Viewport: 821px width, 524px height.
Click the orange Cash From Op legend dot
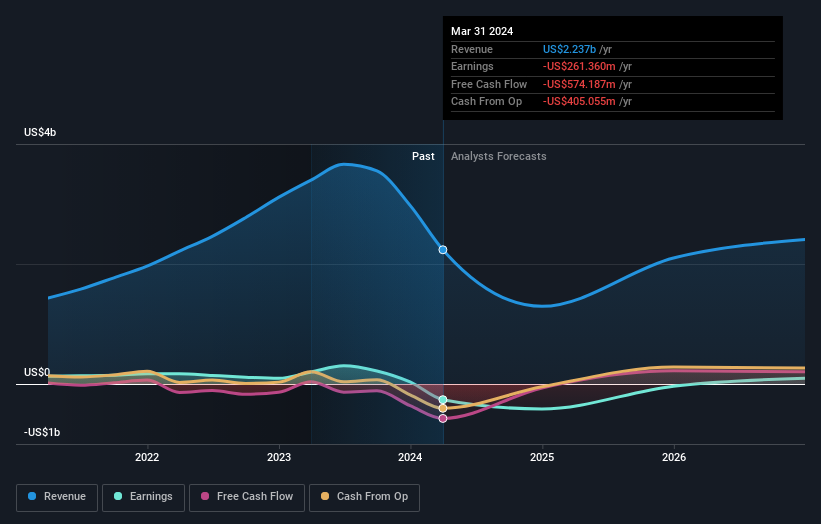click(x=325, y=496)
